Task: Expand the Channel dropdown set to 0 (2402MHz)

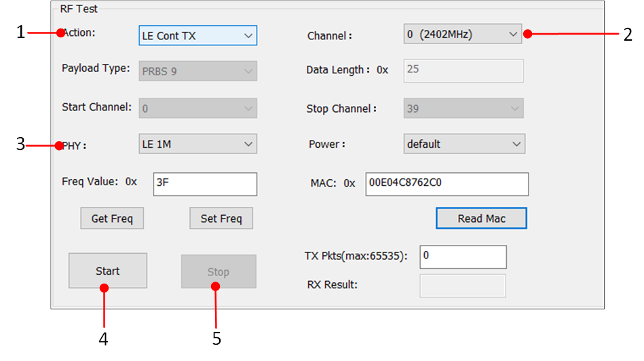Action: tap(462, 34)
